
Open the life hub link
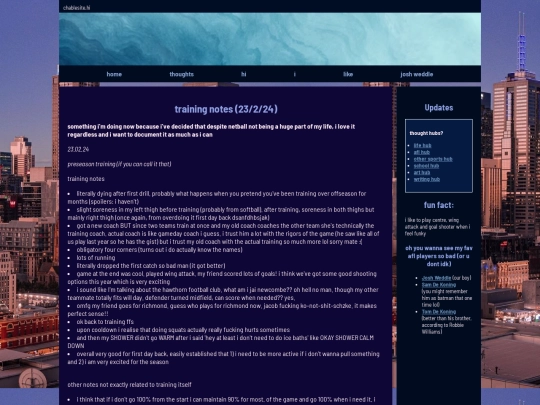[422, 145]
